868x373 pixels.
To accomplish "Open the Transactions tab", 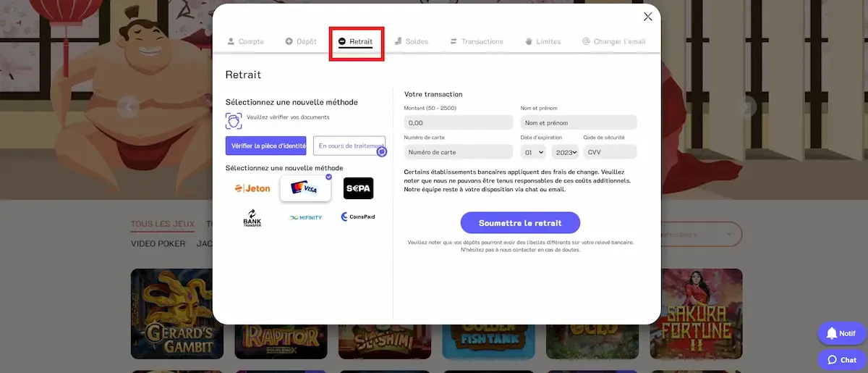I will click(x=476, y=41).
